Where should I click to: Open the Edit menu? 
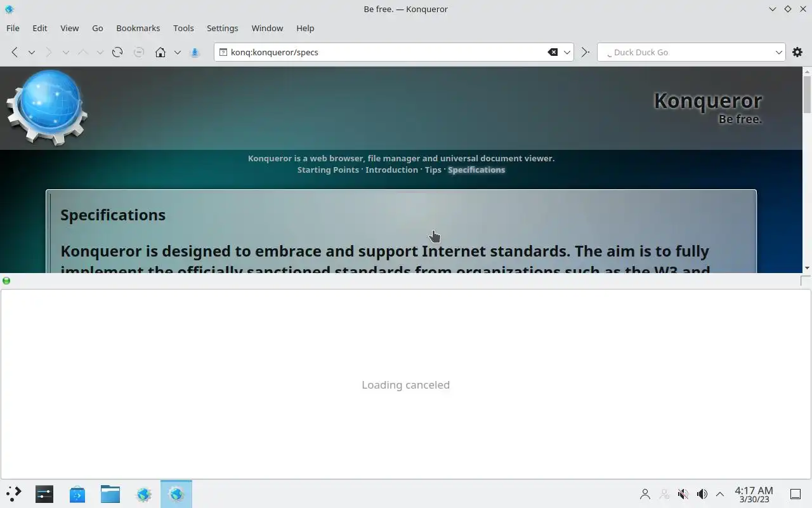click(40, 28)
